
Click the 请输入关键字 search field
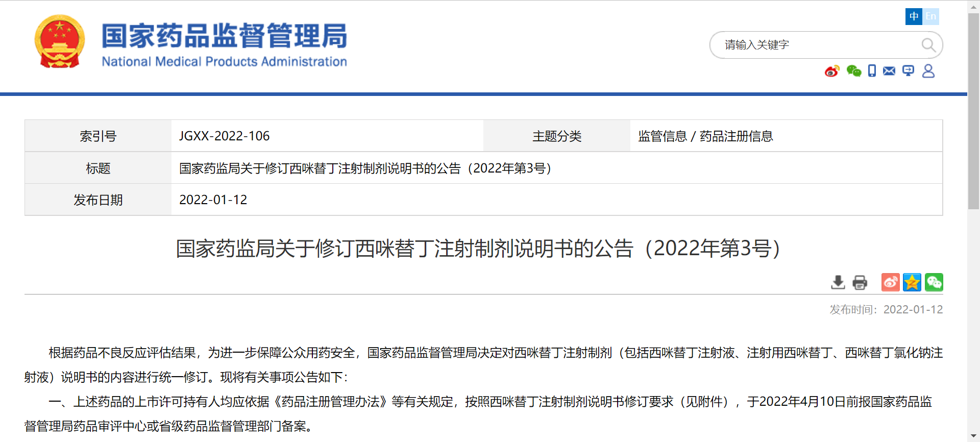pos(817,45)
